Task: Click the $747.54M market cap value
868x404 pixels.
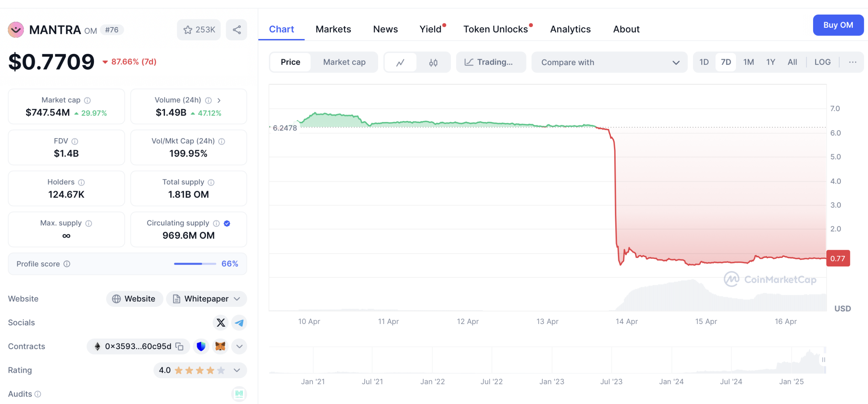Action: coord(48,113)
